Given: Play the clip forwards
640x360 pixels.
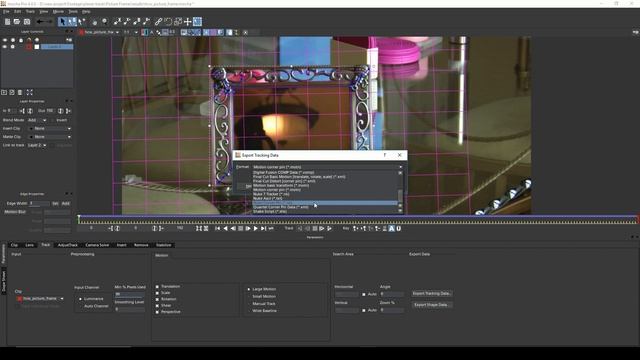Looking at the screenshot, I should pos(256,229).
